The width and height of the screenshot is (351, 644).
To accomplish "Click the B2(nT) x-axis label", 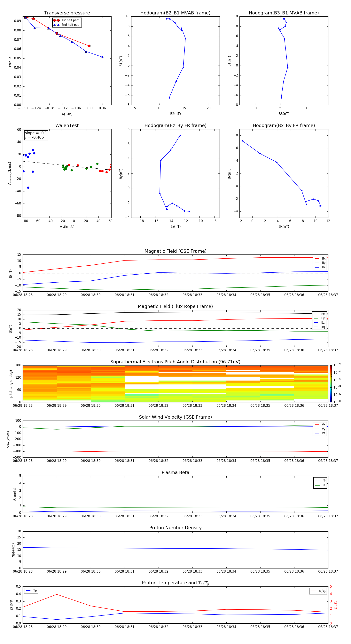I will (175, 114).
